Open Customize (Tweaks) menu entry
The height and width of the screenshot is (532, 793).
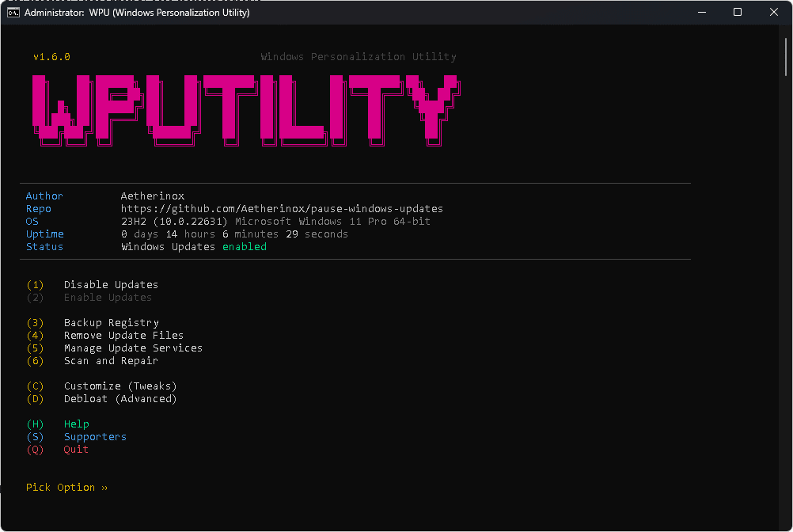click(120, 386)
